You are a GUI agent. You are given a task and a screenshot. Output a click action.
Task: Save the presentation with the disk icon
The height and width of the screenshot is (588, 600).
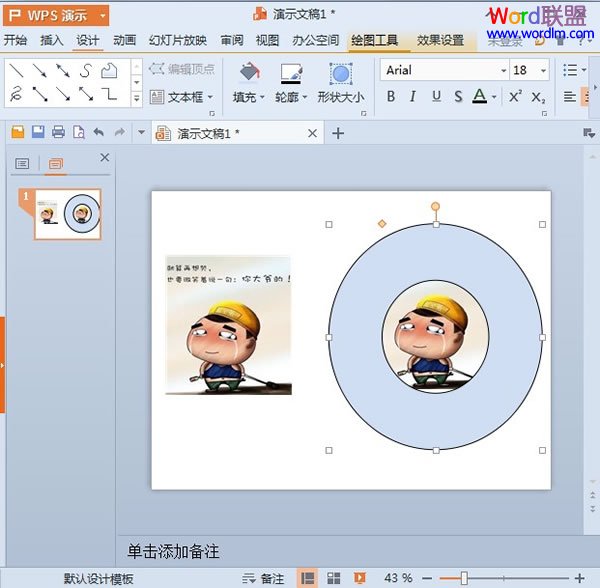click(38, 132)
